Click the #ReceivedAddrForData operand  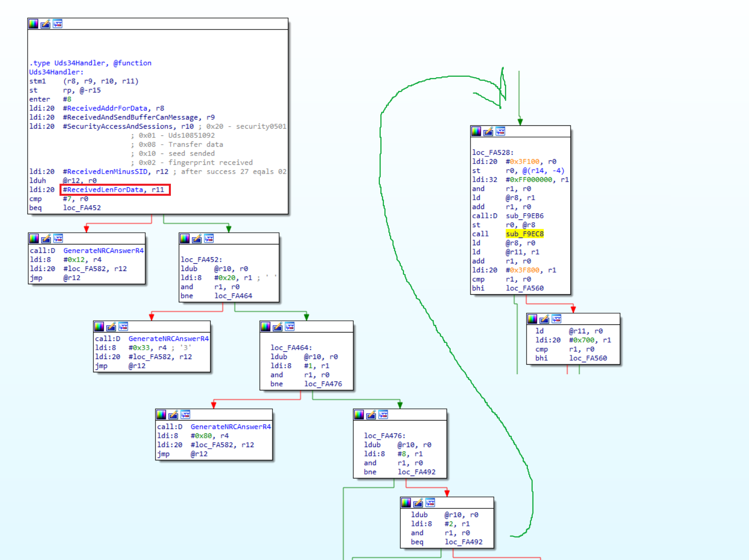point(105,108)
